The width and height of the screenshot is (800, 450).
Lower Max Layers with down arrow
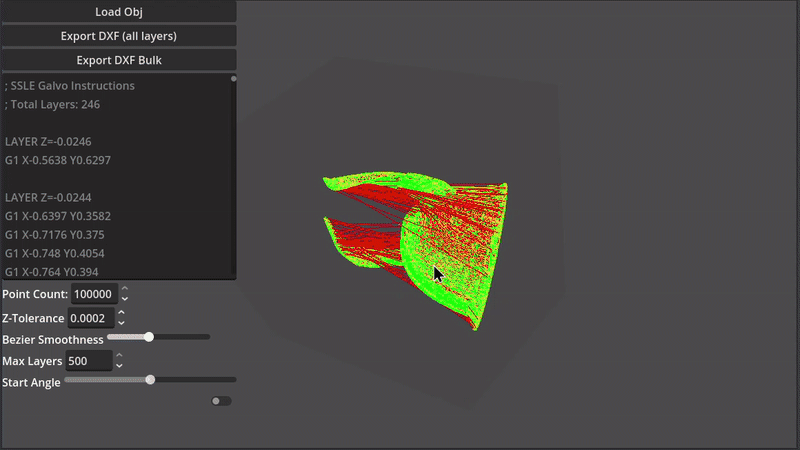pos(119,366)
